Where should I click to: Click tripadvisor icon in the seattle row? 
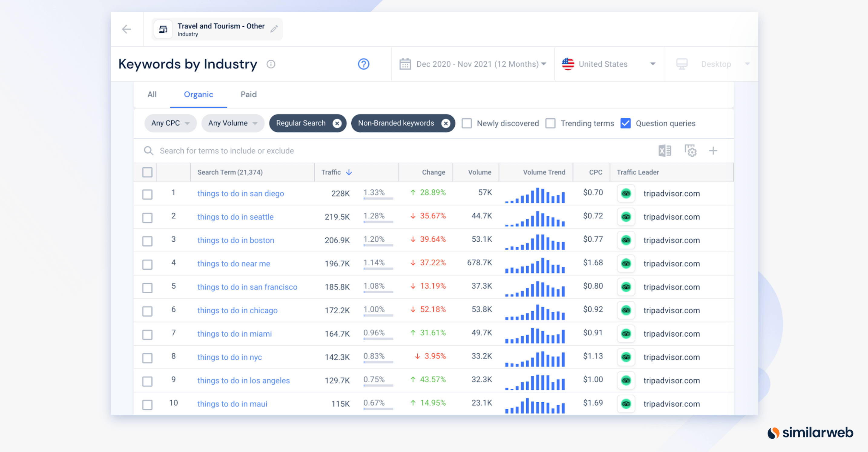(x=626, y=217)
